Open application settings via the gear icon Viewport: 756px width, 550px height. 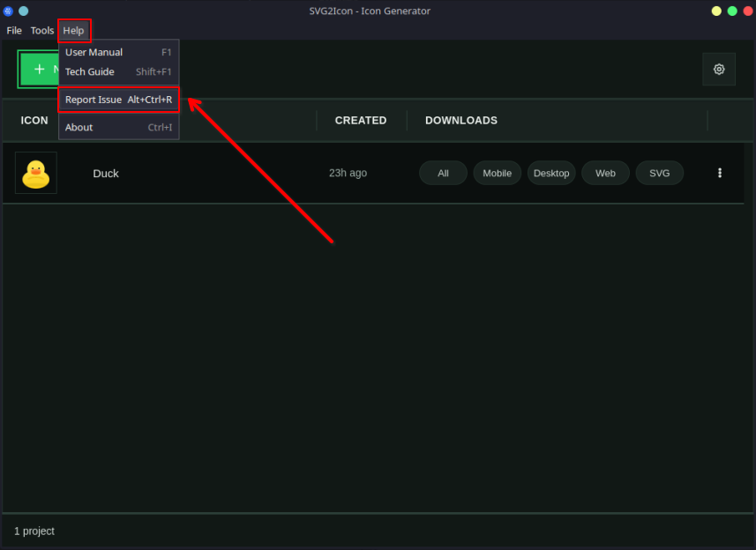pyautogui.click(x=718, y=69)
